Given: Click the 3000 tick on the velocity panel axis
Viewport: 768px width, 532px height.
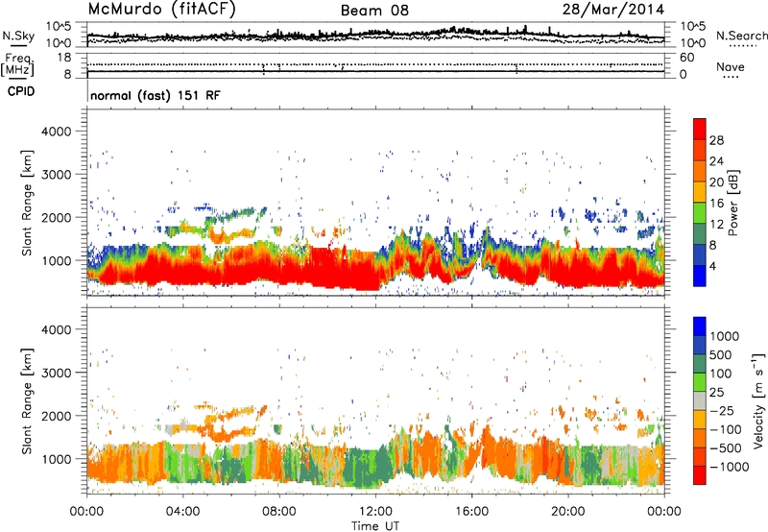Looking at the screenshot, I should click(x=56, y=373).
